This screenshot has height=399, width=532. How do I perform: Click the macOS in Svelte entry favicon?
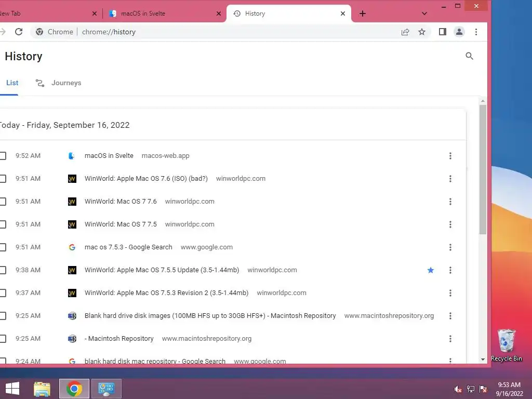pyautogui.click(x=72, y=156)
